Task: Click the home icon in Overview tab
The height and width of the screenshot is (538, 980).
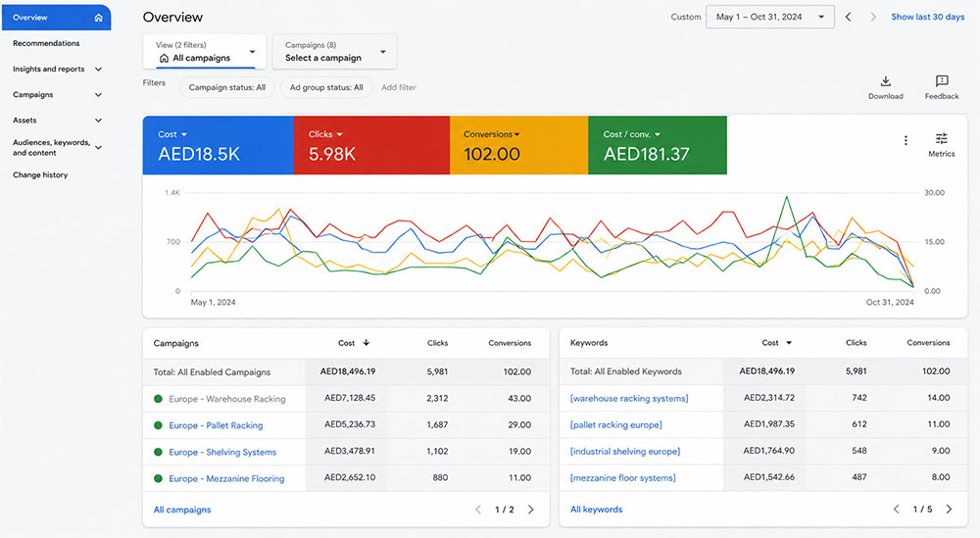Action: [99, 18]
